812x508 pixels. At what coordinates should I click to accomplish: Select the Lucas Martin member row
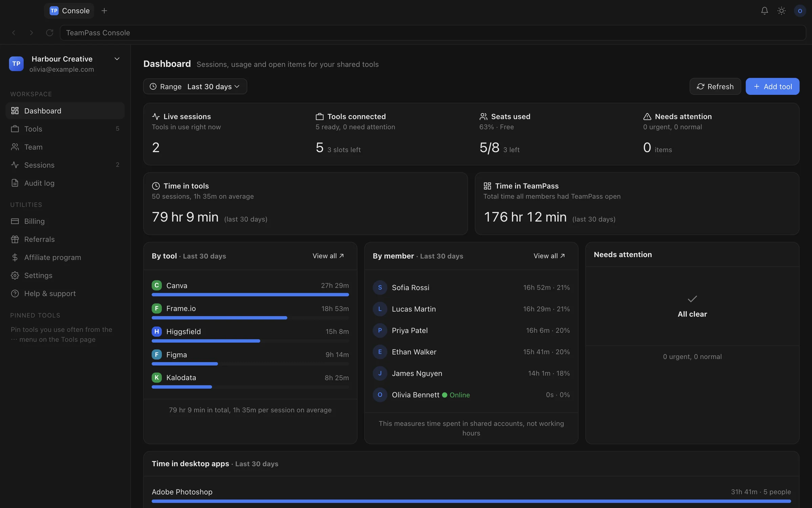(471, 309)
